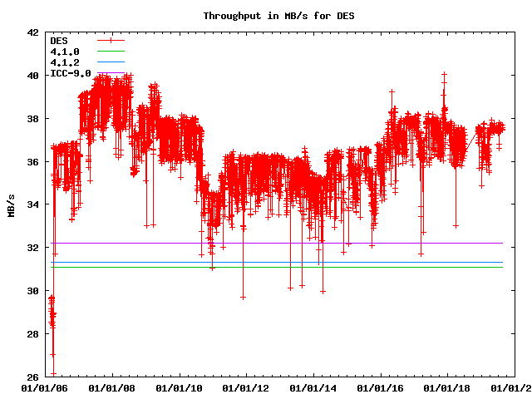Click the blue 4.1.2 line sample in legend

coord(111,62)
